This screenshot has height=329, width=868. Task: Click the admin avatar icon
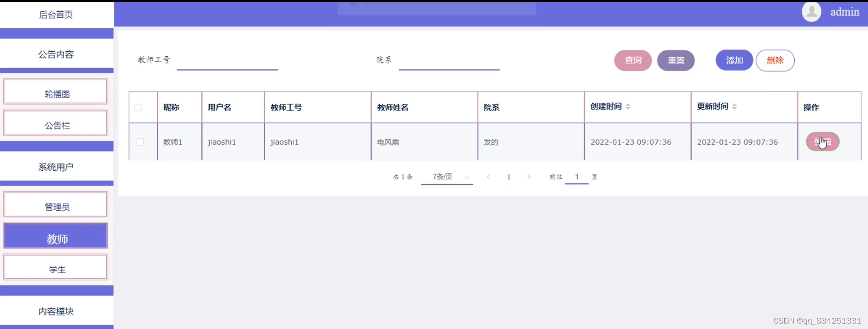tap(811, 11)
